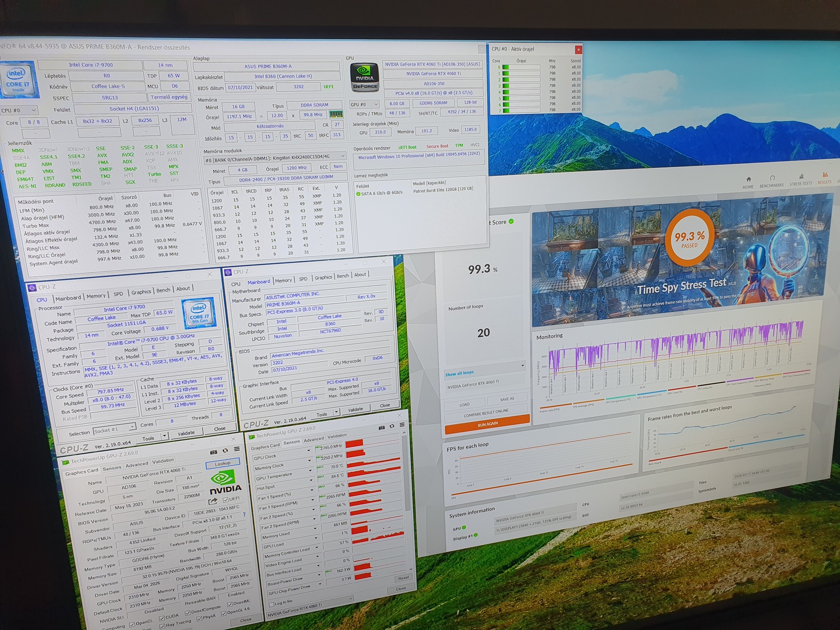Toggle the OpenGL 4.6 checkbox in GPU-Z

coord(224,613)
